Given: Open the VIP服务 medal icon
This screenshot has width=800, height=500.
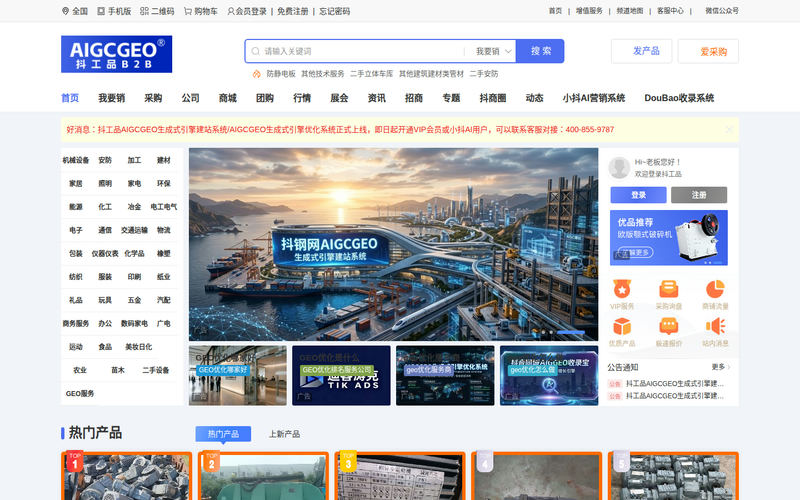Looking at the screenshot, I should (621, 289).
